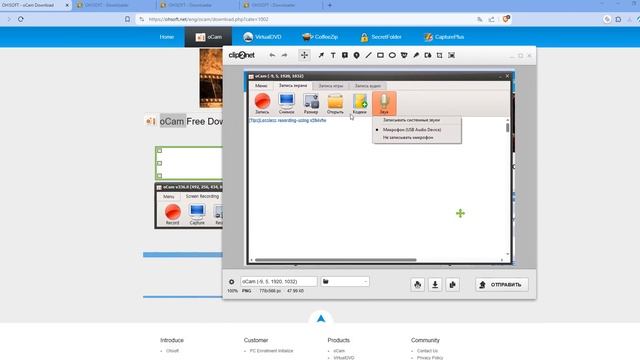
Task: Click the undo arrow in clip2net toolbar
Action: (272, 55)
